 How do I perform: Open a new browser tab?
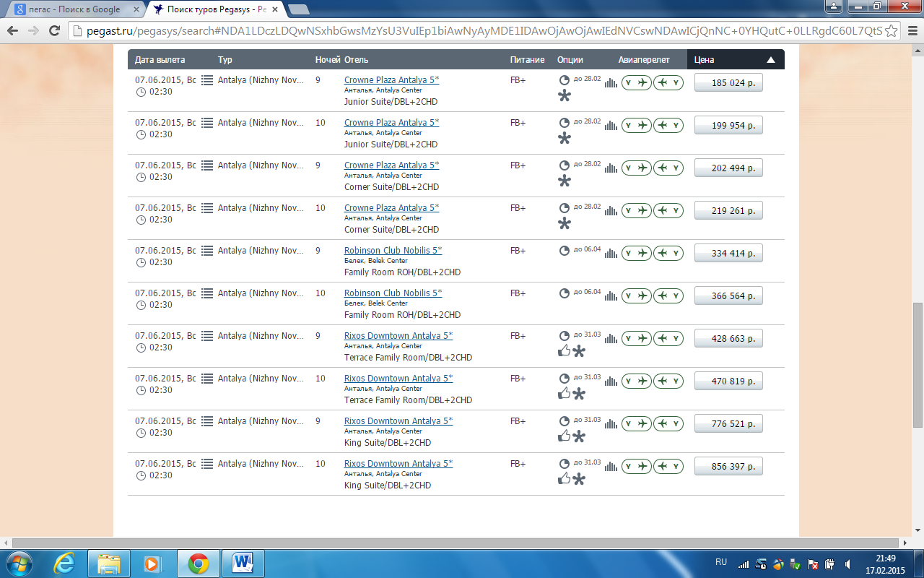[x=298, y=9]
